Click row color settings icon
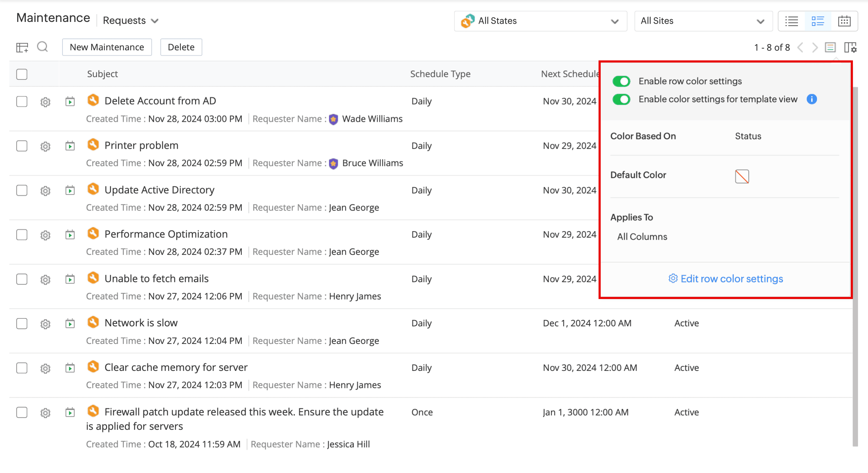Screen dimensions: 868x473 (x=830, y=47)
